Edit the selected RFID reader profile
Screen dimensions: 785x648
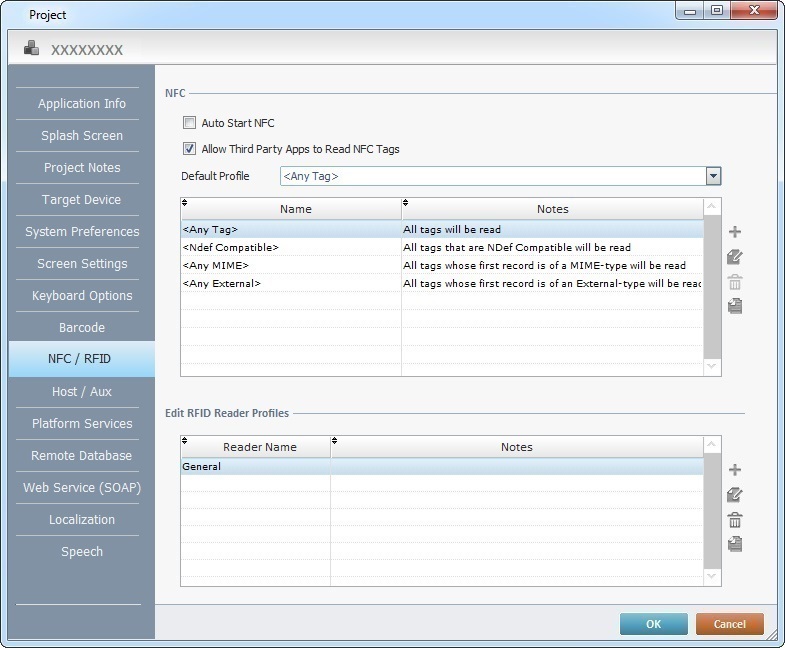pyautogui.click(x=735, y=495)
